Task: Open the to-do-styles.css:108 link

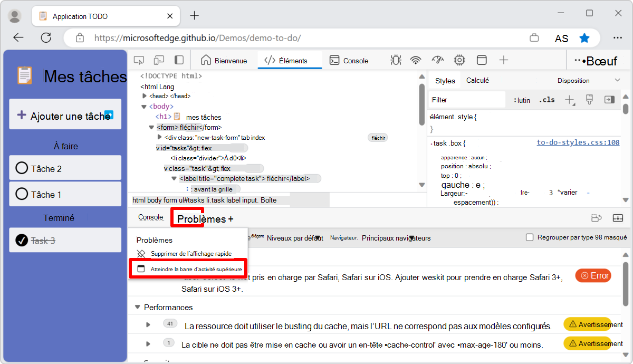Action: 579,143
